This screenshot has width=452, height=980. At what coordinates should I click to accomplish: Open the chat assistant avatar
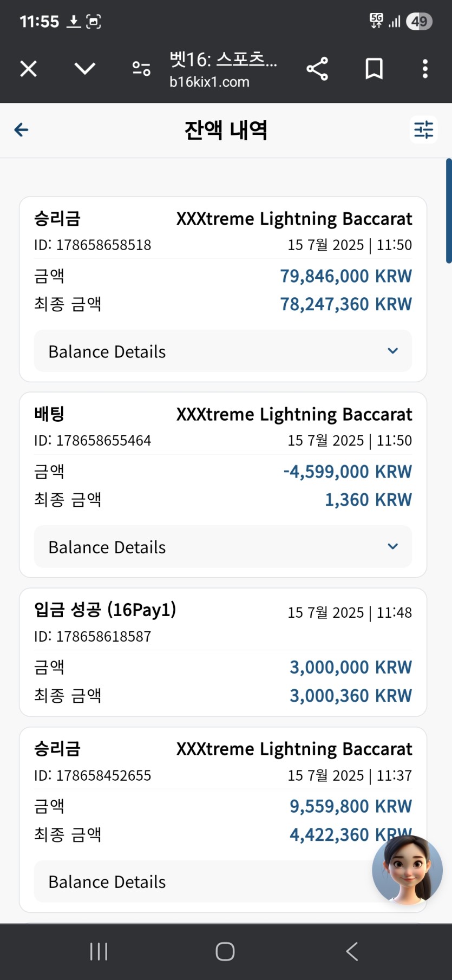pyautogui.click(x=407, y=870)
